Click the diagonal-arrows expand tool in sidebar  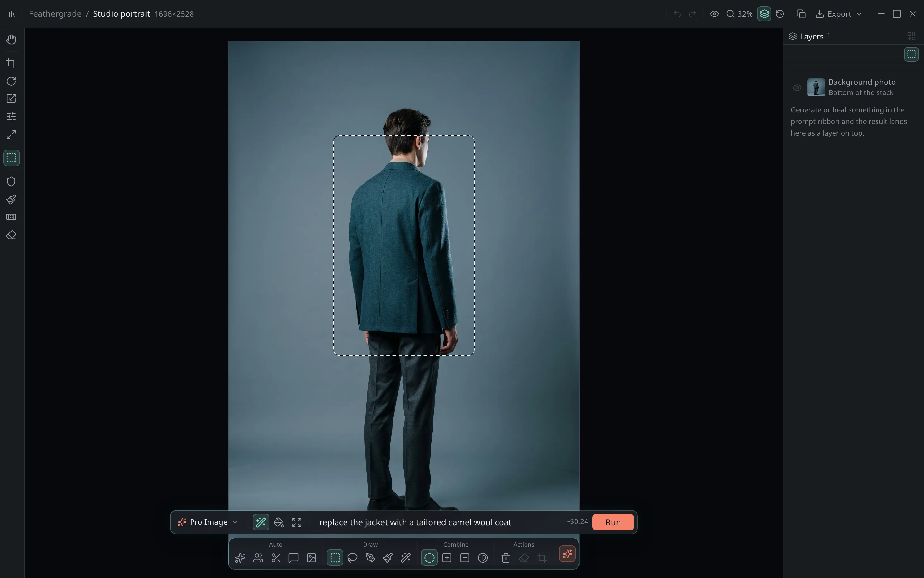point(11,135)
